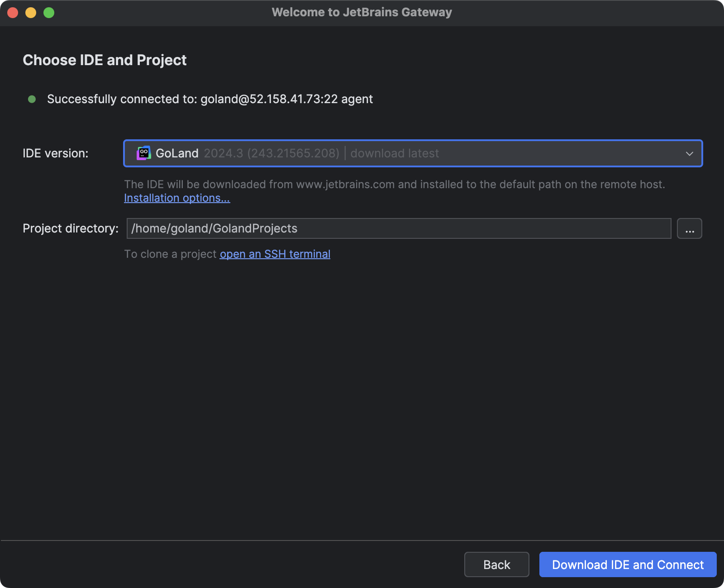The image size is (724, 588).
Task: Click the red close traffic light
Action: (13, 13)
